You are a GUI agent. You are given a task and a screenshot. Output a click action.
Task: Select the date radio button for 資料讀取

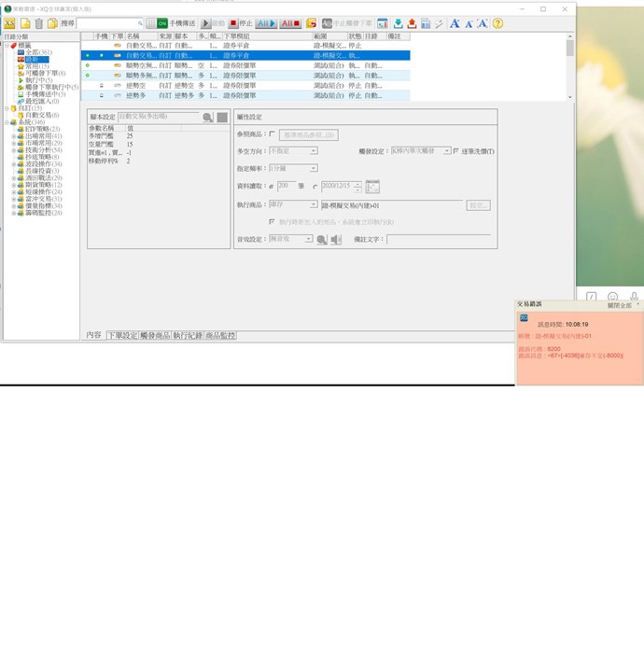pos(315,186)
